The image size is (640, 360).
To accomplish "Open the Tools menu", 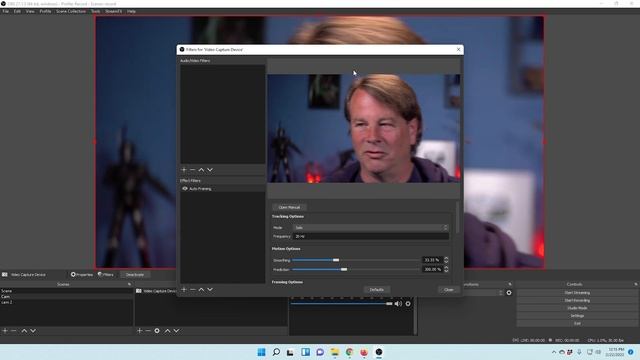I will (x=96, y=11).
